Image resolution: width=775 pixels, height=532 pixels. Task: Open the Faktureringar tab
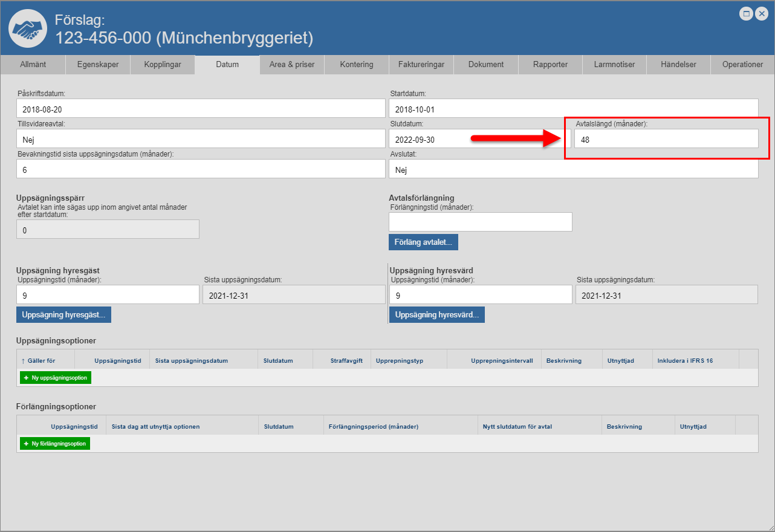(x=421, y=65)
